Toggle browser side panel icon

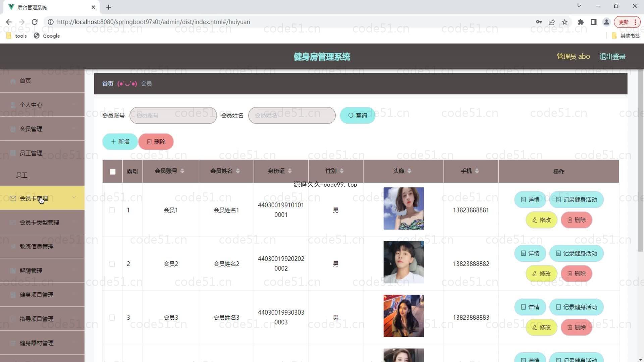[x=593, y=22]
